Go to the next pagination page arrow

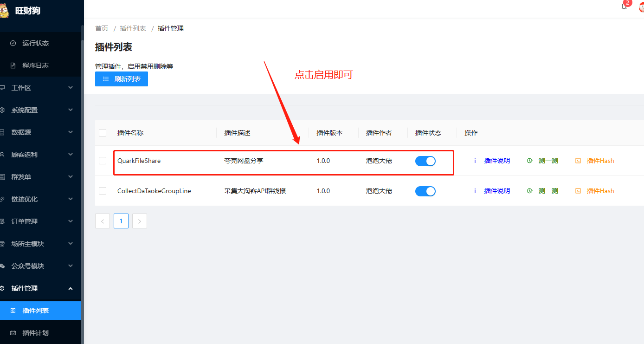(140, 221)
